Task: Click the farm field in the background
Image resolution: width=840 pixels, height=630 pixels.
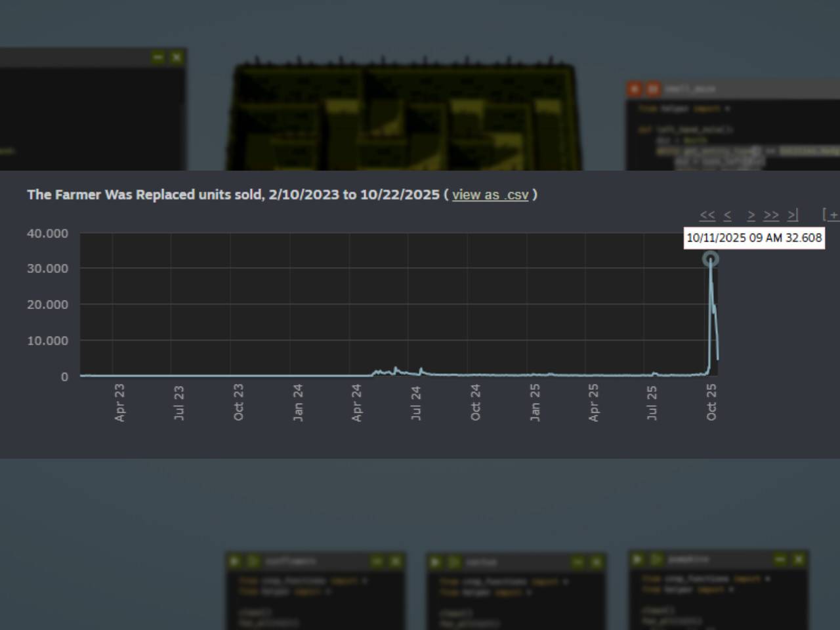Action: click(404, 118)
